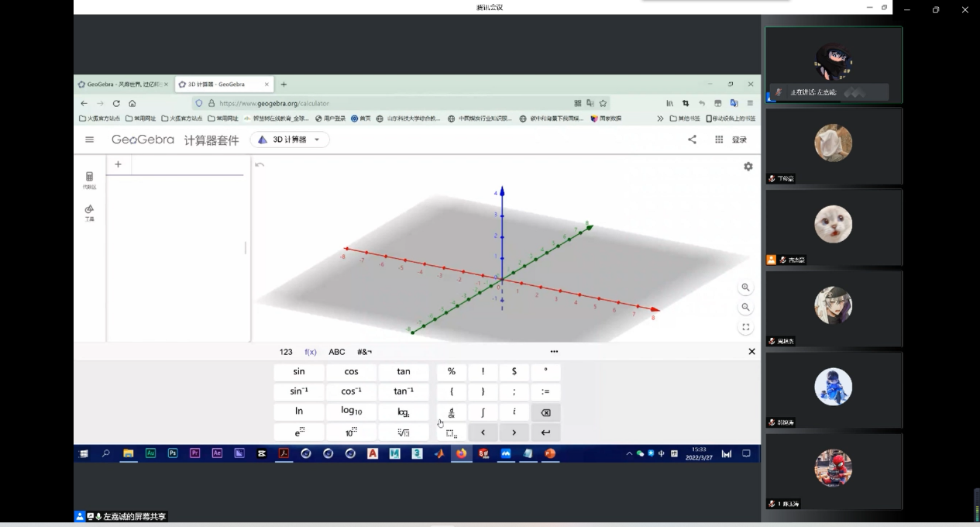The width and height of the screenshot is (980, 527).
Task: Click the 登录 sign-in link
Action: tap(739, 139)
